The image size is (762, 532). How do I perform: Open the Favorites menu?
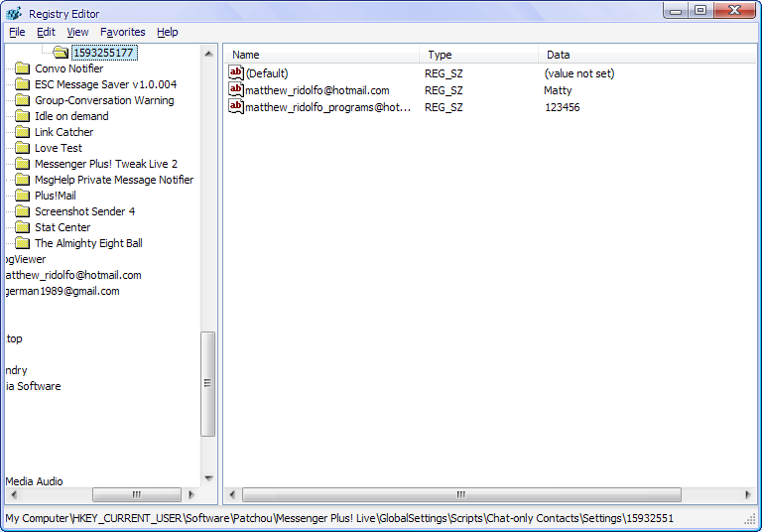click(x=122, y=32)
